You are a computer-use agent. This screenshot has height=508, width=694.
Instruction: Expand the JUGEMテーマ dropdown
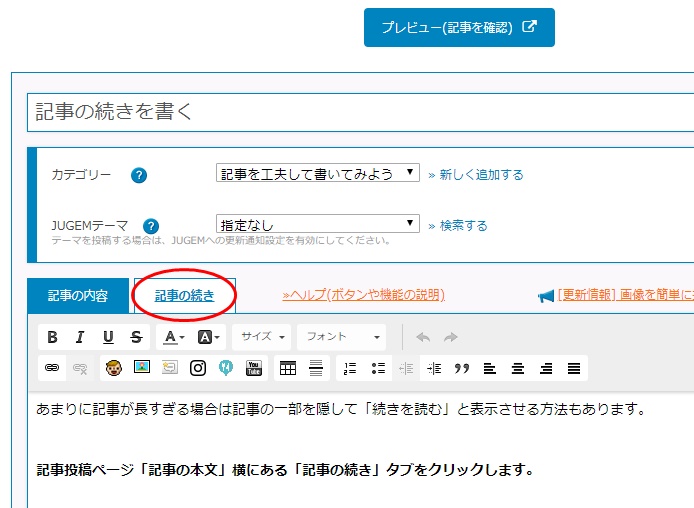point(318,225)
